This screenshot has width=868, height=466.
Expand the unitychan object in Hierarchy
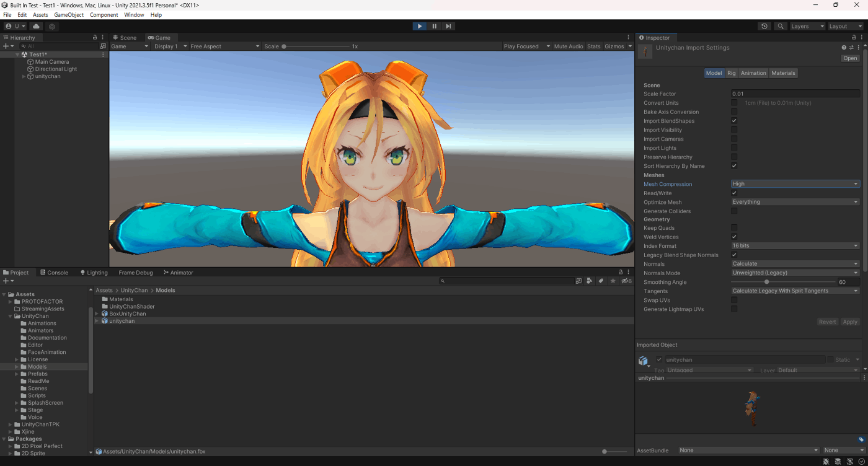tap(24, 76)
